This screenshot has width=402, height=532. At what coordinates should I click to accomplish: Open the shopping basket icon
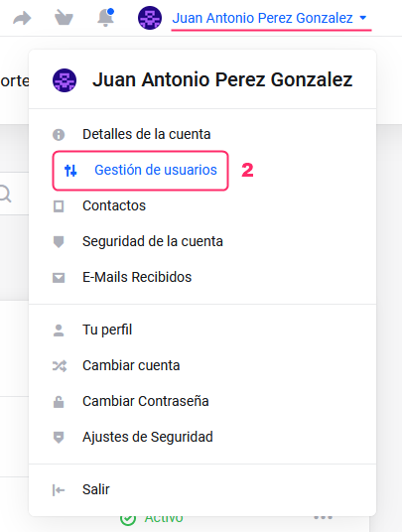coord(64,18)
